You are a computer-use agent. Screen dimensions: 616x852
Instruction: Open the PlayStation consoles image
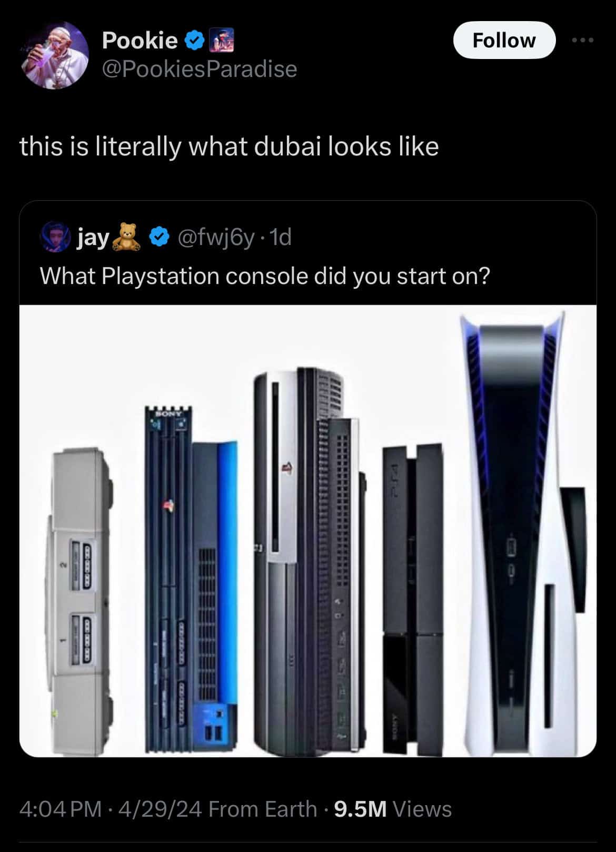click(308, 531)
